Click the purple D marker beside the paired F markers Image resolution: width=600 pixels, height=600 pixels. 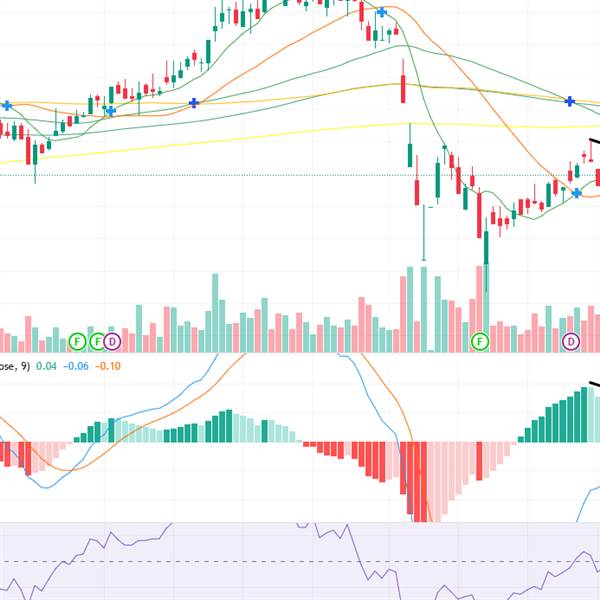tap(112, 342)
